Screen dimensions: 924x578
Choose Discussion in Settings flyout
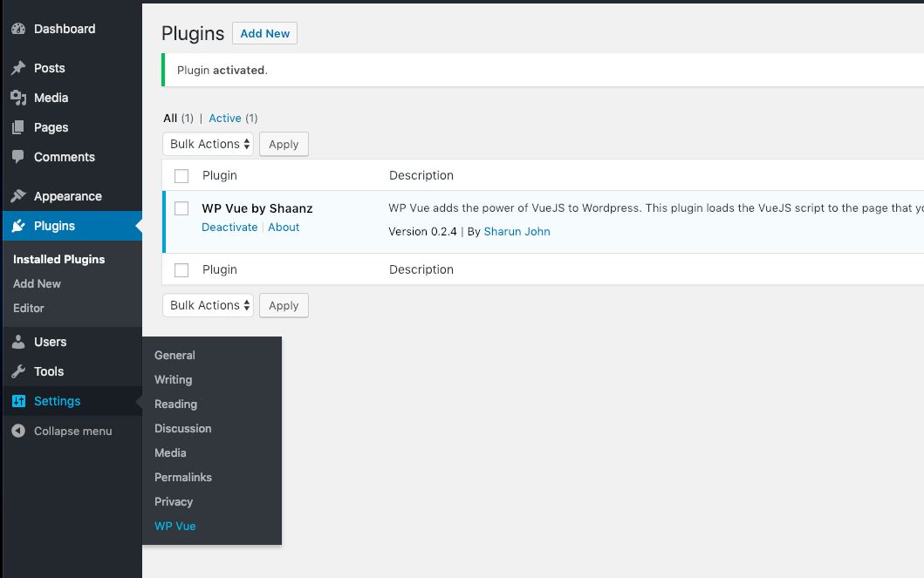pos(182,429)
